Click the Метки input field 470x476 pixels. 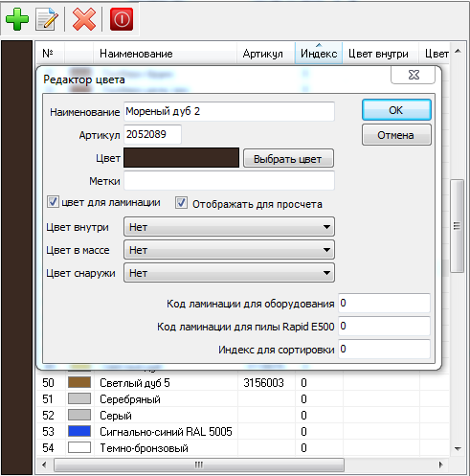tap(229, 181)
